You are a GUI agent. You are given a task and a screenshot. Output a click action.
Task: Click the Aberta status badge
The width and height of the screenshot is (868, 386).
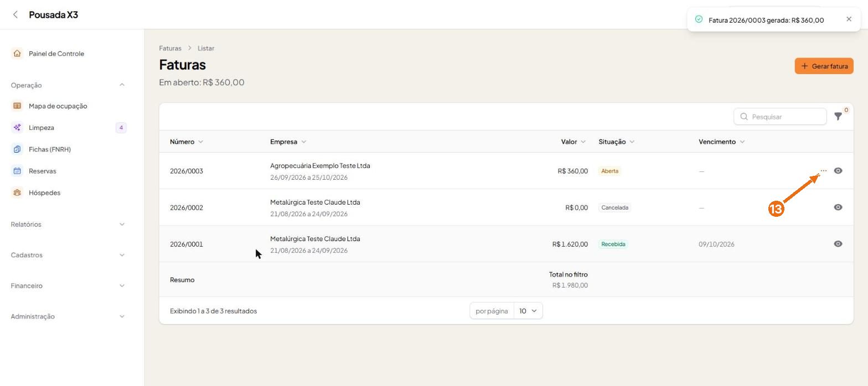tap(609, 171)
